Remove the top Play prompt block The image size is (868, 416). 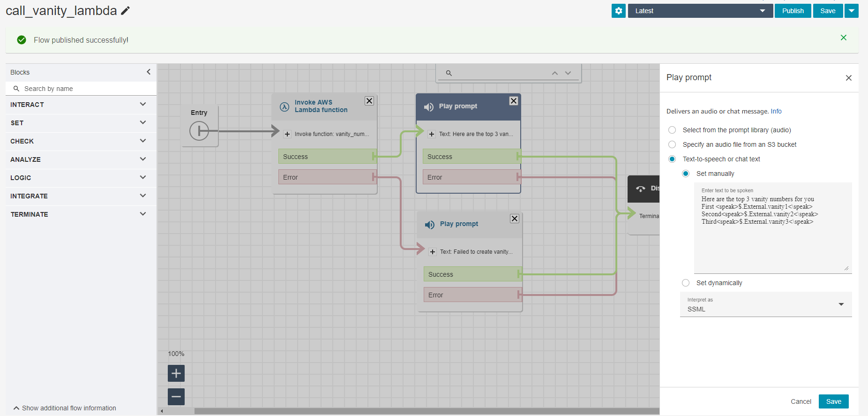click(514, 101)
